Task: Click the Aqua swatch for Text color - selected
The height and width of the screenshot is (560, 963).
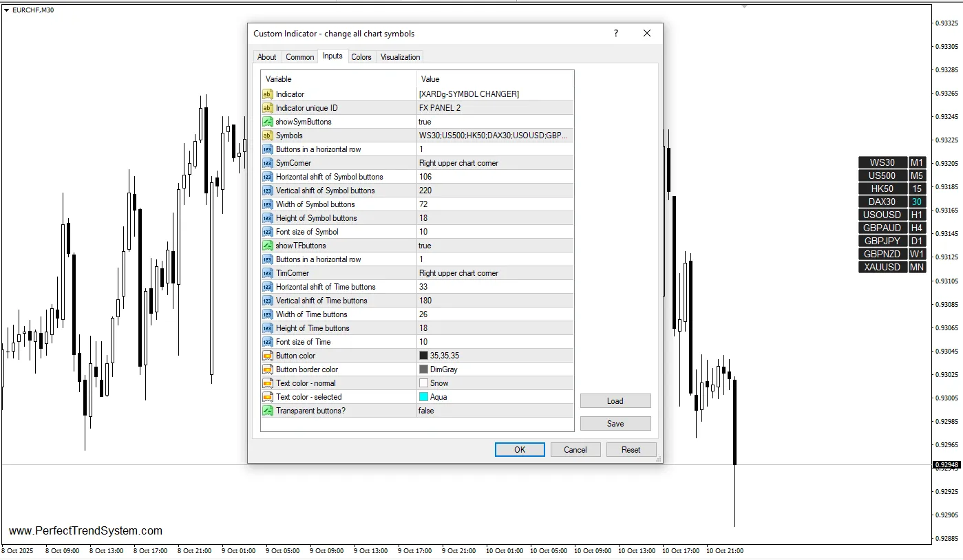Action: pos(423,396)
